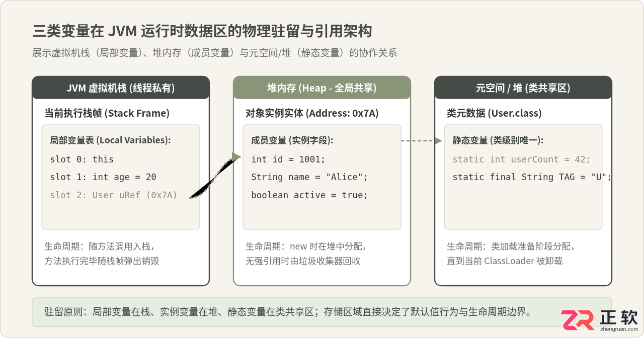
Task: Select the JVM 虚拟机栈 (线程私有) header
Action: point(121,88)
